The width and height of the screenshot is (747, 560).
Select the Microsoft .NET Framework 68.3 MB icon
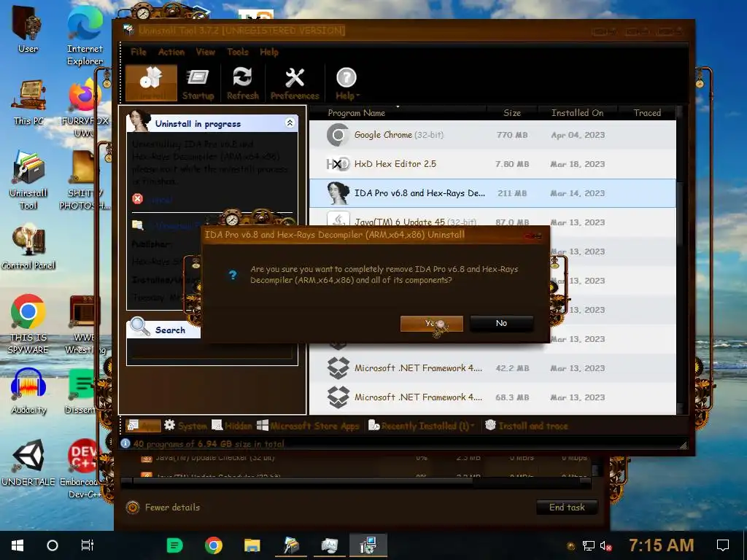coord(338,397)
